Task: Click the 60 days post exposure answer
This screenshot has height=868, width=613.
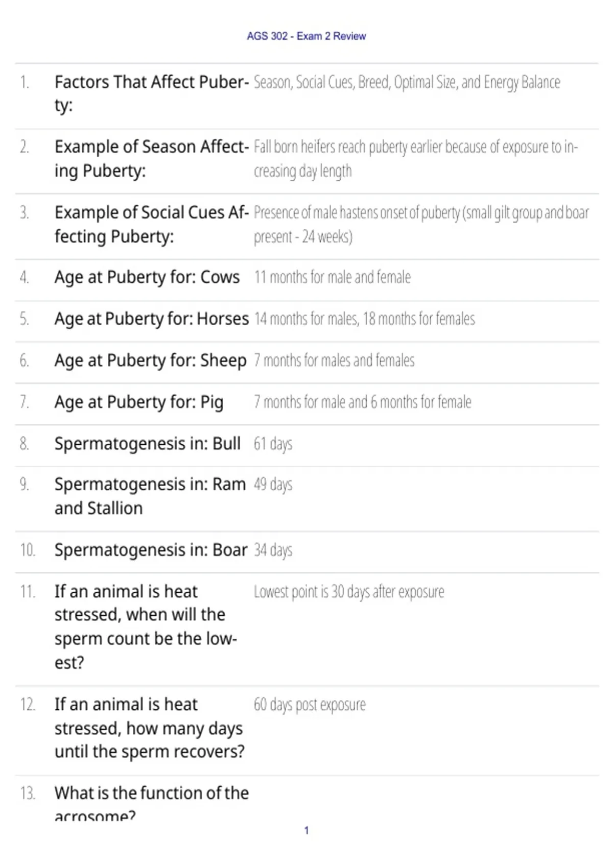Action: click(310, 705)
